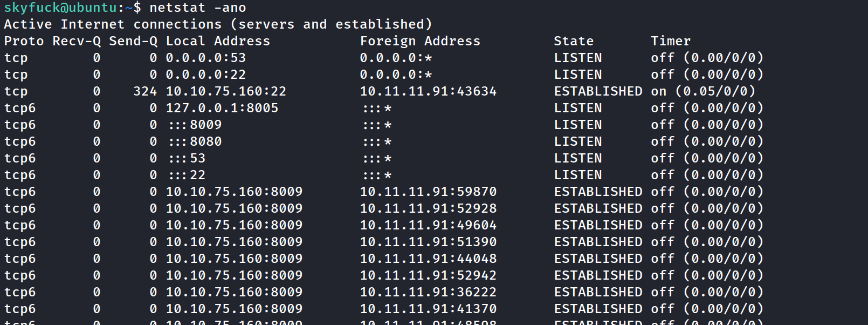Viewport: 868px width, 325px height.
Task: Click local address 127.0.0.1:8005
Action: (222, 108)
